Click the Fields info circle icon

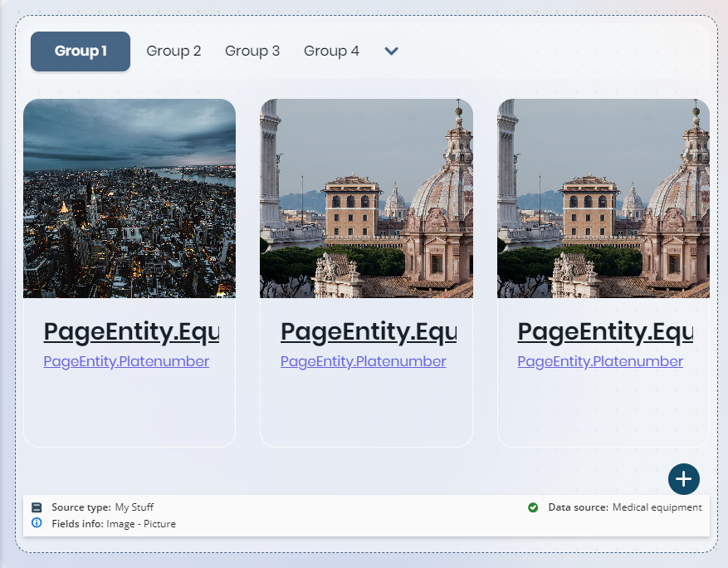pyautogui.click(x=37, y=523)
